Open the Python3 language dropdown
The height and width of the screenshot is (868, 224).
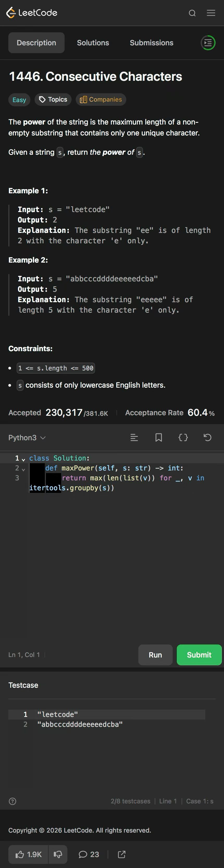click(x=27, y=437)
